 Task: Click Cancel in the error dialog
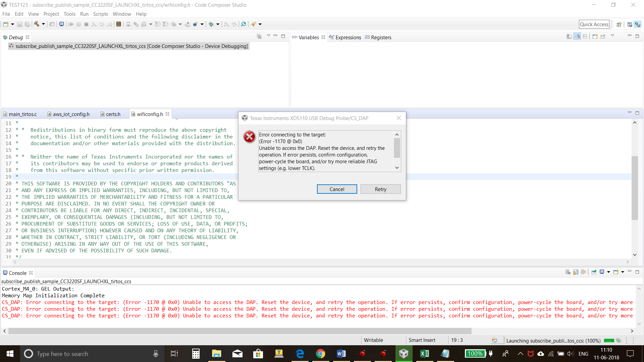337,189
